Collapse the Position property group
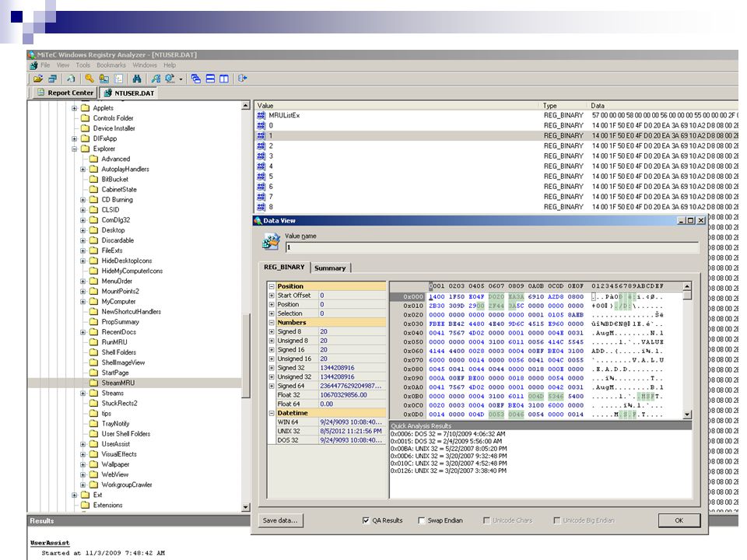 (x=272, y=286)
